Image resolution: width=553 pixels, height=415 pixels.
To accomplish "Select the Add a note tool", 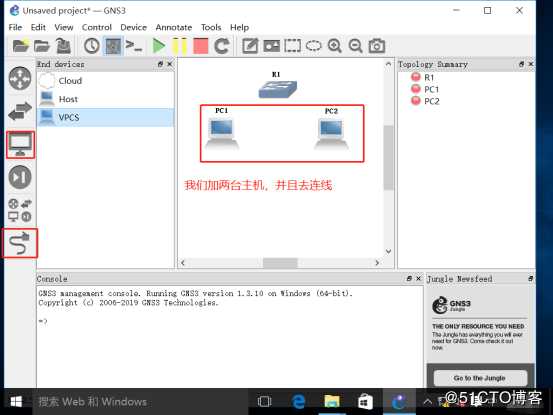I will 250,46.
